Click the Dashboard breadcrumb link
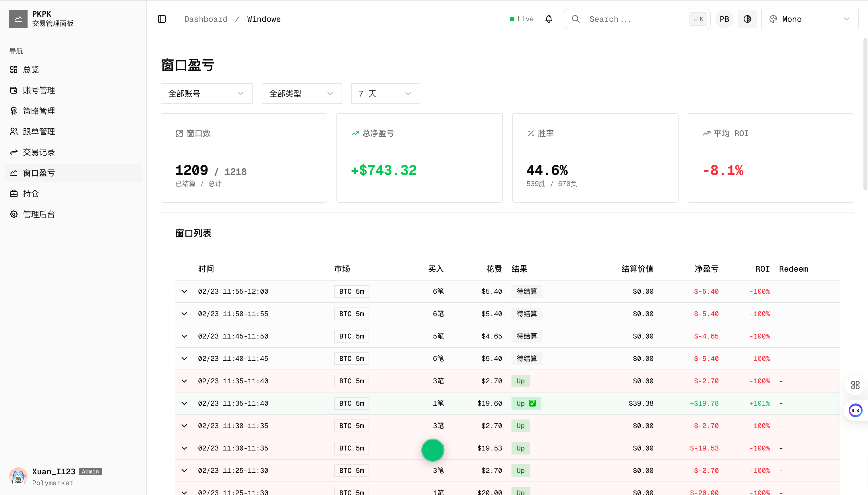 206,19
